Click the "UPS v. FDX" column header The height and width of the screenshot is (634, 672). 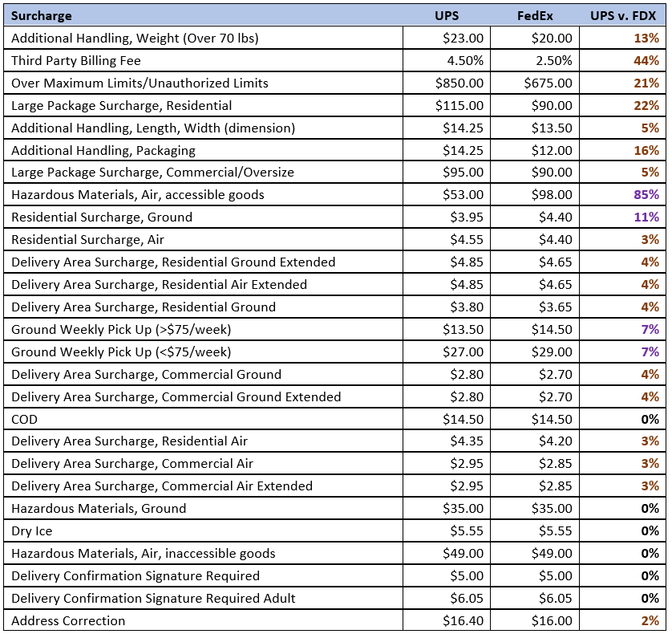(623, 16)
